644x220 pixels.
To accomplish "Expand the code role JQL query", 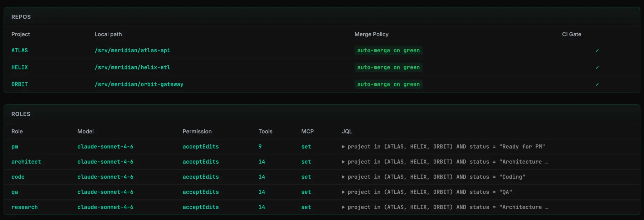I will 343,177.
